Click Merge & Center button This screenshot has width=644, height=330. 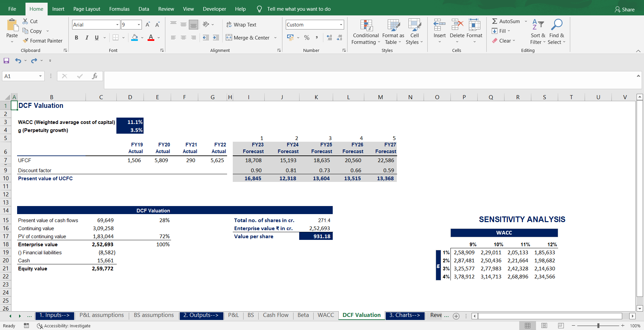[248, 38]
